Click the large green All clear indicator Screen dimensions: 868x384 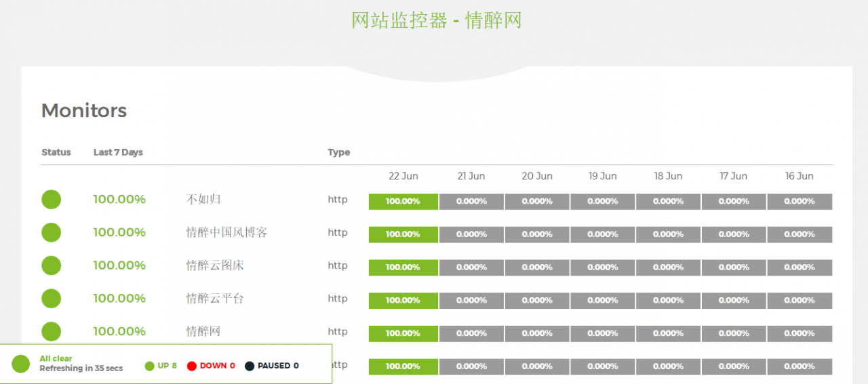click(x=21, y=364)
